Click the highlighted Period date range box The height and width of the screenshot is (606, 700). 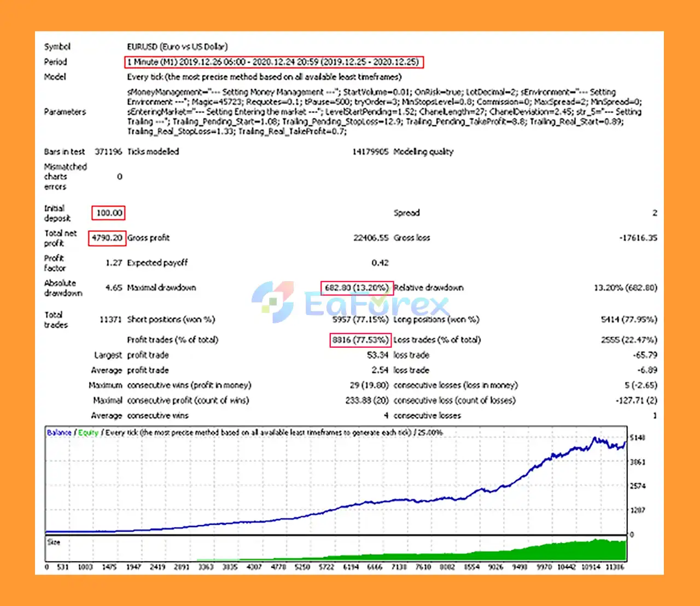click(x=273, y=62)
